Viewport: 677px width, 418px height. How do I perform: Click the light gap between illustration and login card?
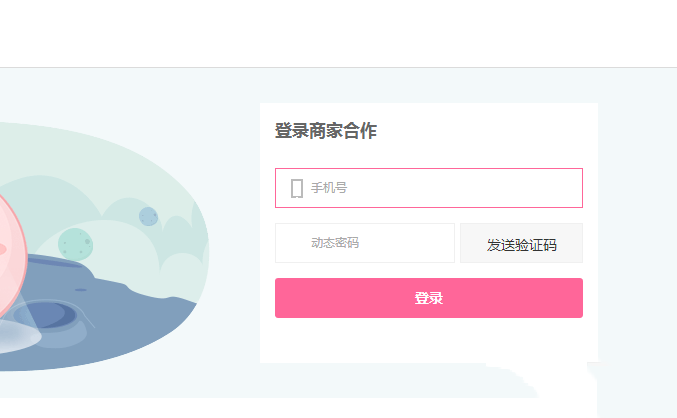[235, 230]
